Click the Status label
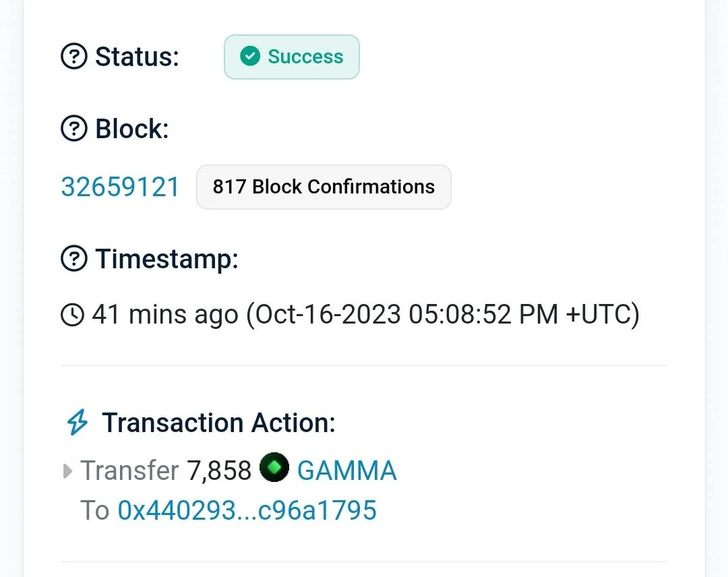This screenshot has height=577, width=728. (135, 57)
